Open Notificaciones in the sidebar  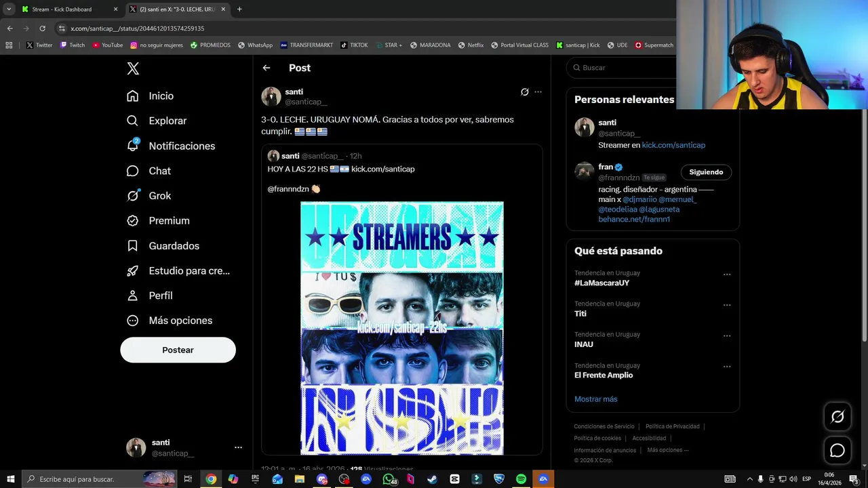(x=171, y=146)
